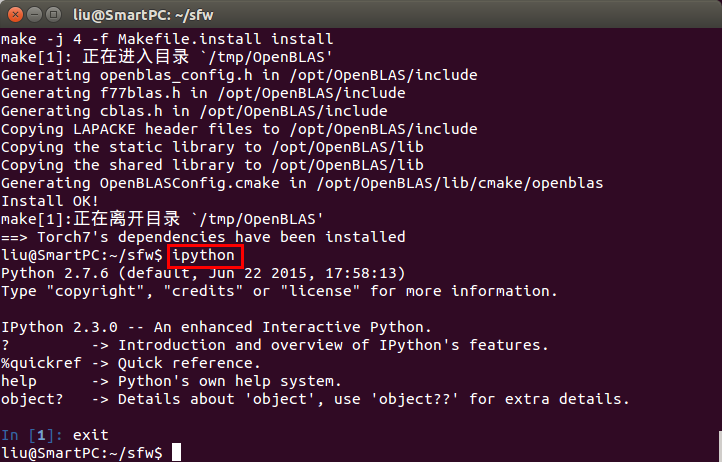This screenshot has width=722, height=462.
Task: Click the 'In [1]:' prompt label
Action: 32,435
